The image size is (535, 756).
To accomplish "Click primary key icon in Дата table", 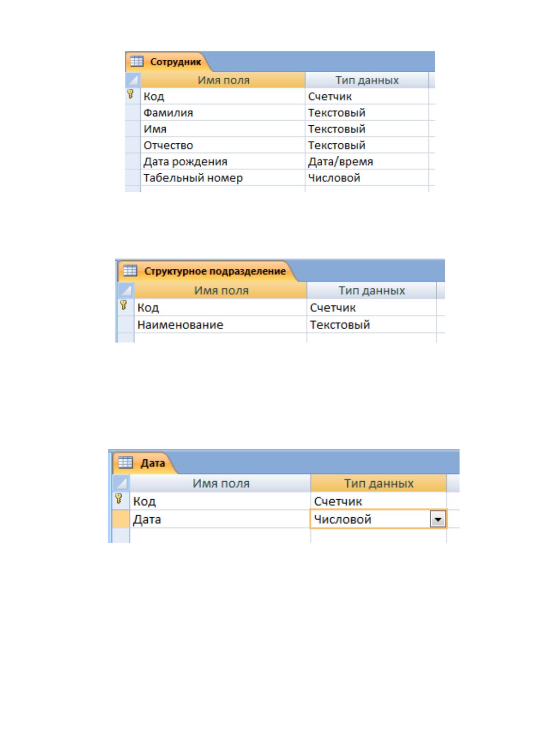I will tap(119, 498).
